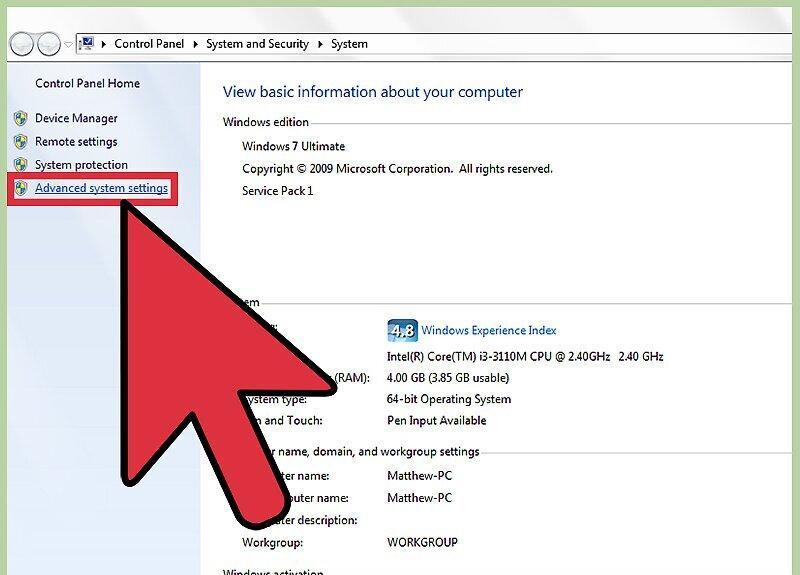
Task: Open Advanced system settings link
Action: (x=102, y=188)
